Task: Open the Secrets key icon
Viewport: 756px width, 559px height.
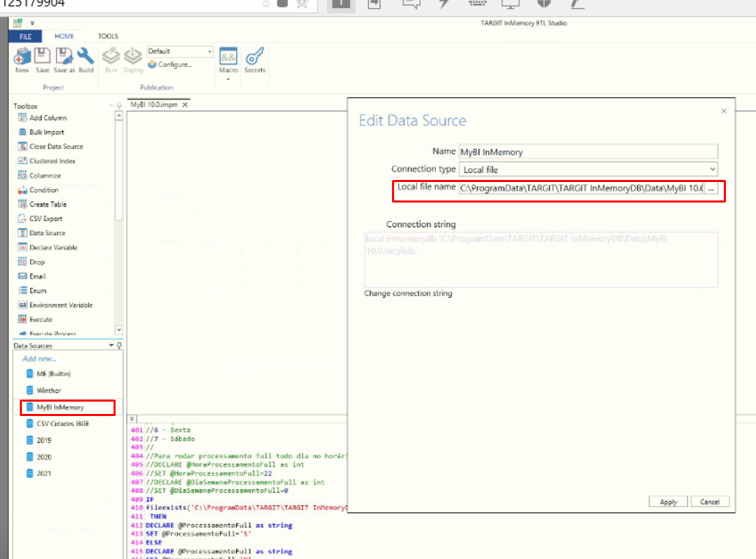Action: click(255, 56)
